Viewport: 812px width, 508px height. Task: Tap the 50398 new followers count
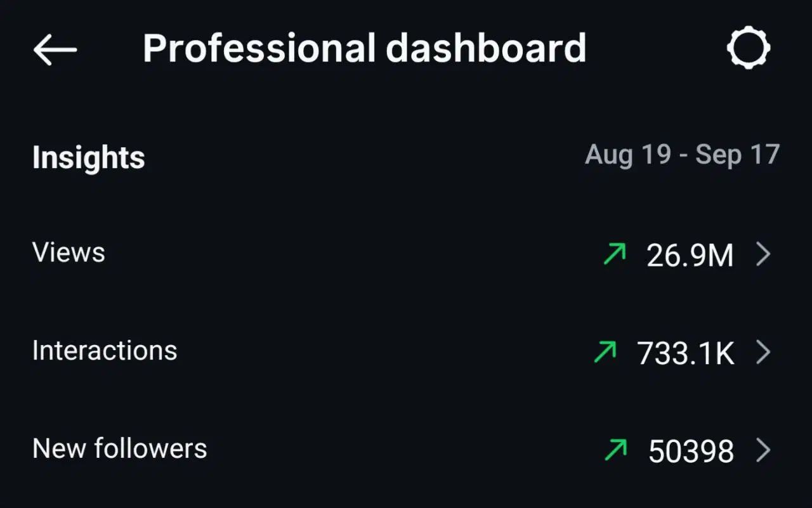[691, 452]
